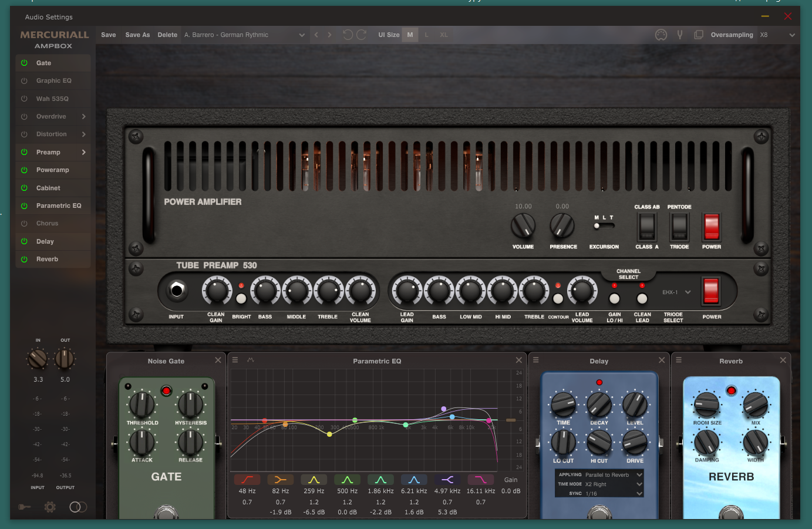The height and width of the screenshot is (529, 812).
Task: Click the Delete preset button
Action: coord(167,35)
